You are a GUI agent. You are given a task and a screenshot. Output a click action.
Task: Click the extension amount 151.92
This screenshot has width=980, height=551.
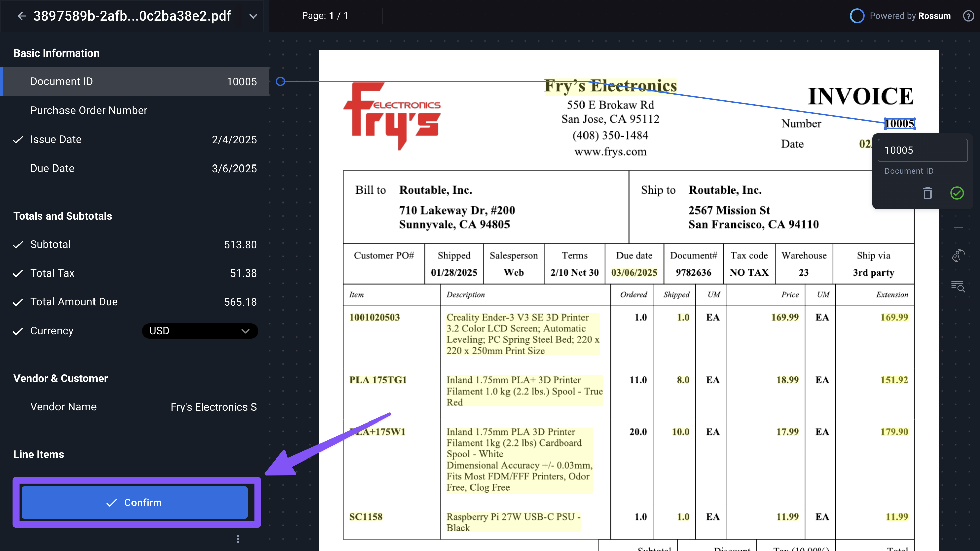pos(894,380)
